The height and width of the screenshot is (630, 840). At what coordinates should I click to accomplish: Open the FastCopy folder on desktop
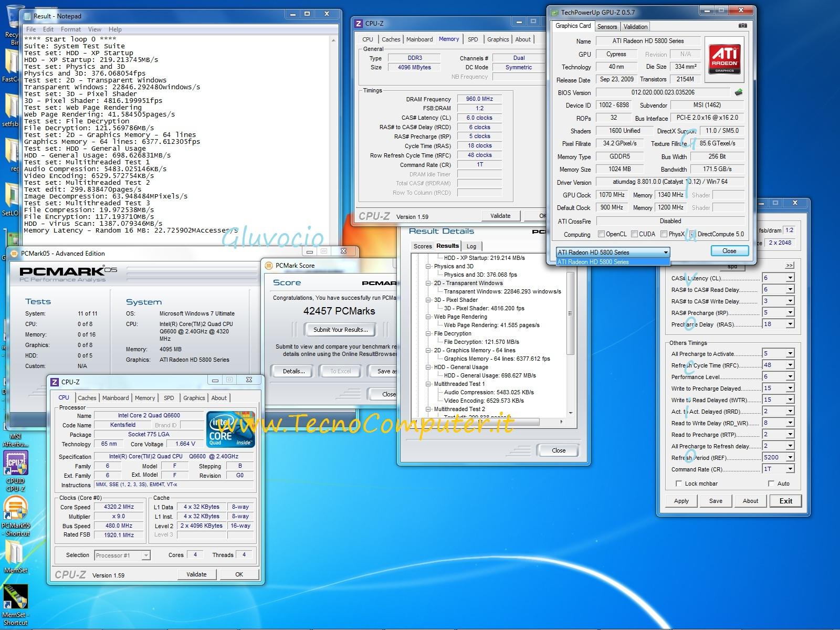(10, 66)
